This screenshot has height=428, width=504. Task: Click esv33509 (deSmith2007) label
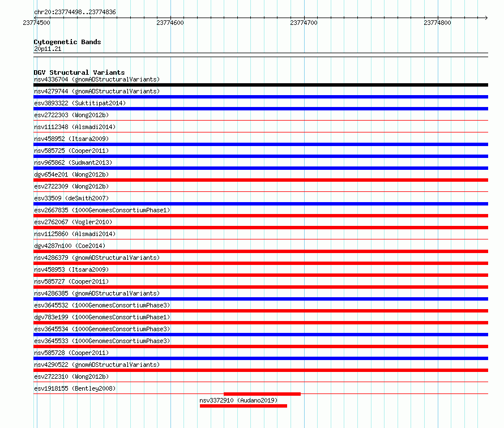coord(71,198)
